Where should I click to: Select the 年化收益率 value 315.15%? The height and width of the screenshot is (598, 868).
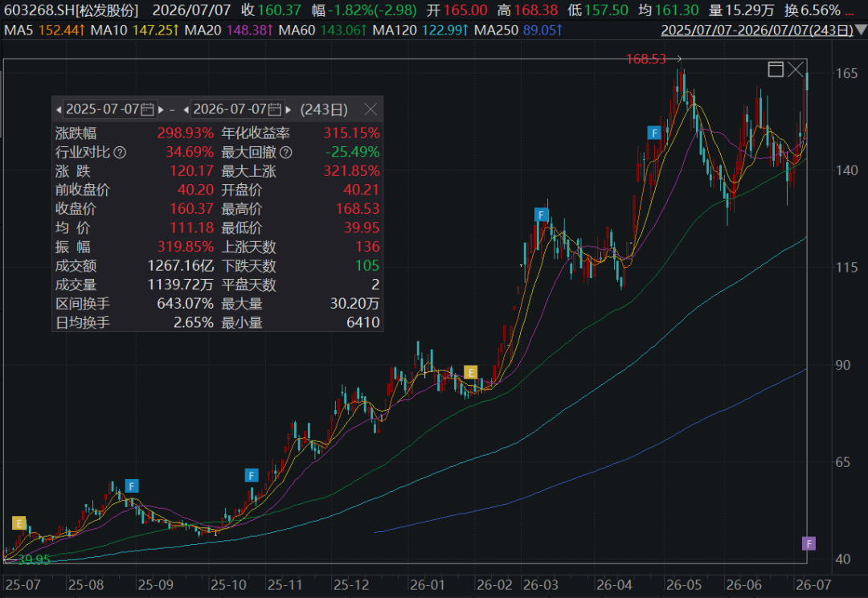click(351, 133)
